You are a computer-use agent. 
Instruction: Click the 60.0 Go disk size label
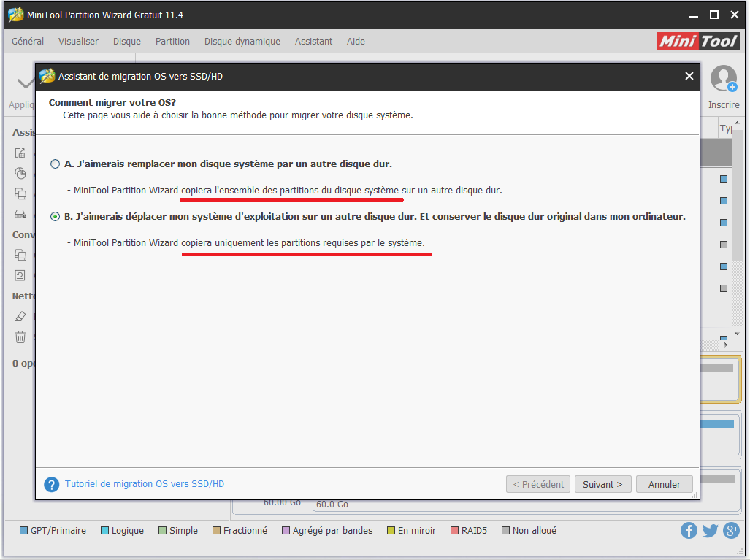tap(332, 505)
